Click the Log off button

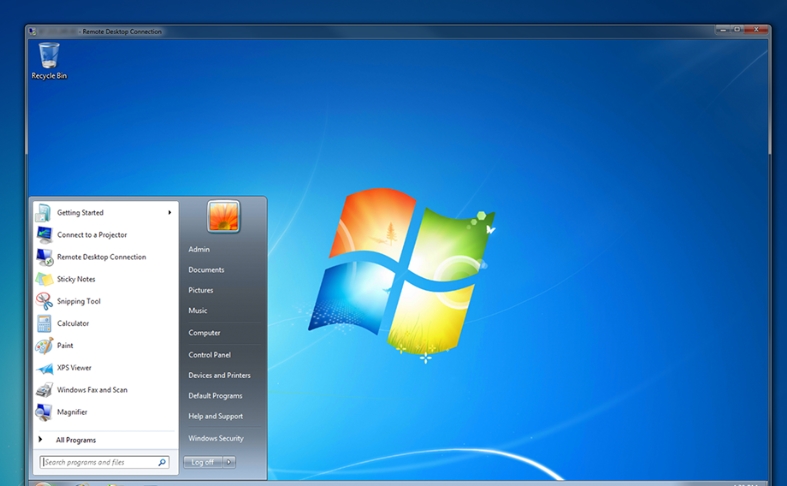click(x=203, y=462)
